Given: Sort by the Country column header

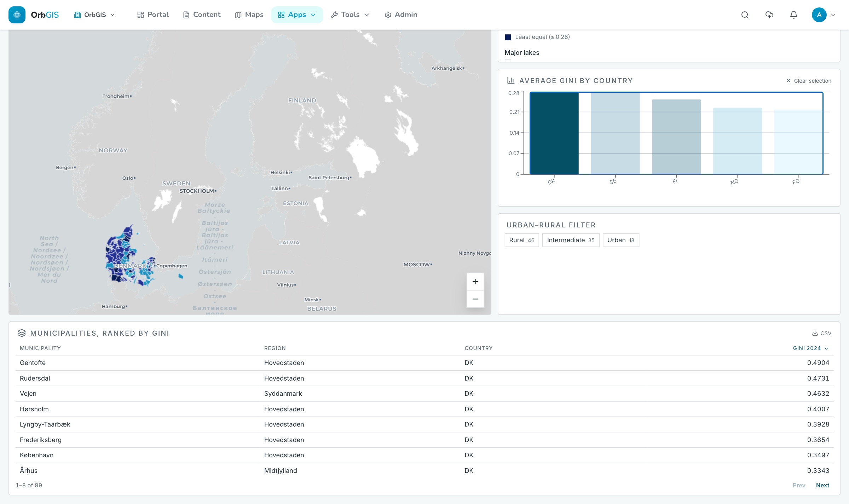Looking at the screenshot, I should (479, 348).
